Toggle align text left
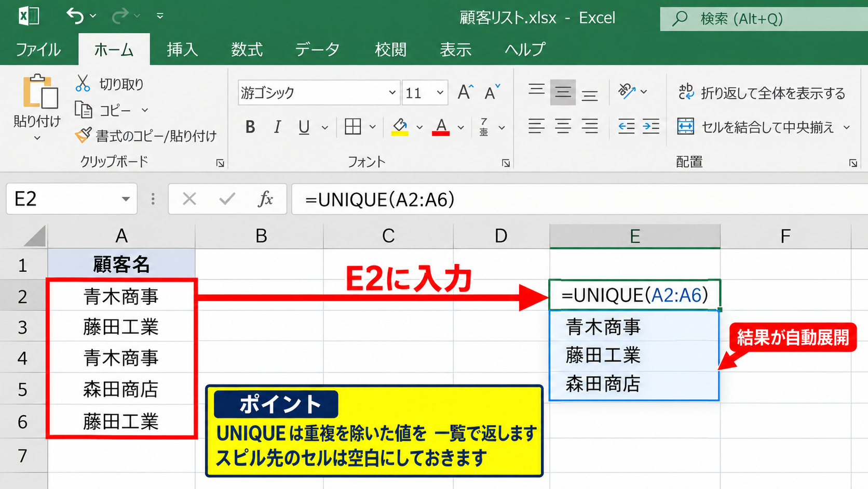The width and height of the screenshot is (868, 489). click(536, 126)
